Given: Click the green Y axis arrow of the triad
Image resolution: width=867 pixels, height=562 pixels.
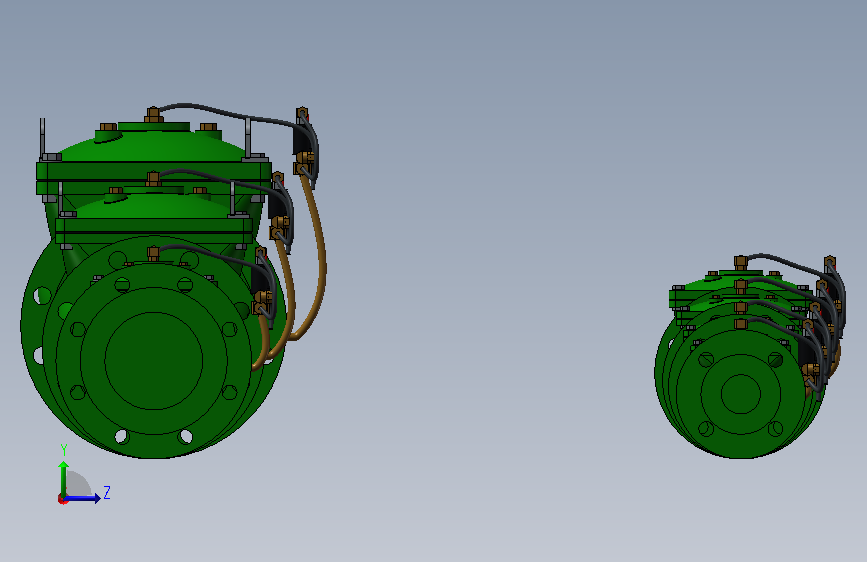Looking at the screenshot, I should click(x=64, y=478).
